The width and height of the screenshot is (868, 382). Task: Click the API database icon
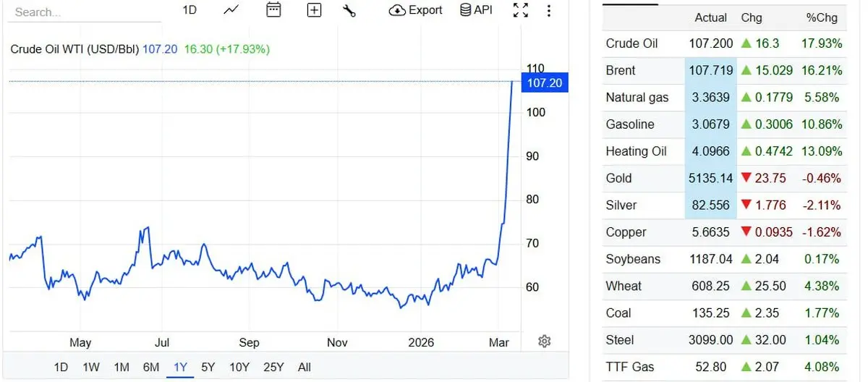pos(477,10)
